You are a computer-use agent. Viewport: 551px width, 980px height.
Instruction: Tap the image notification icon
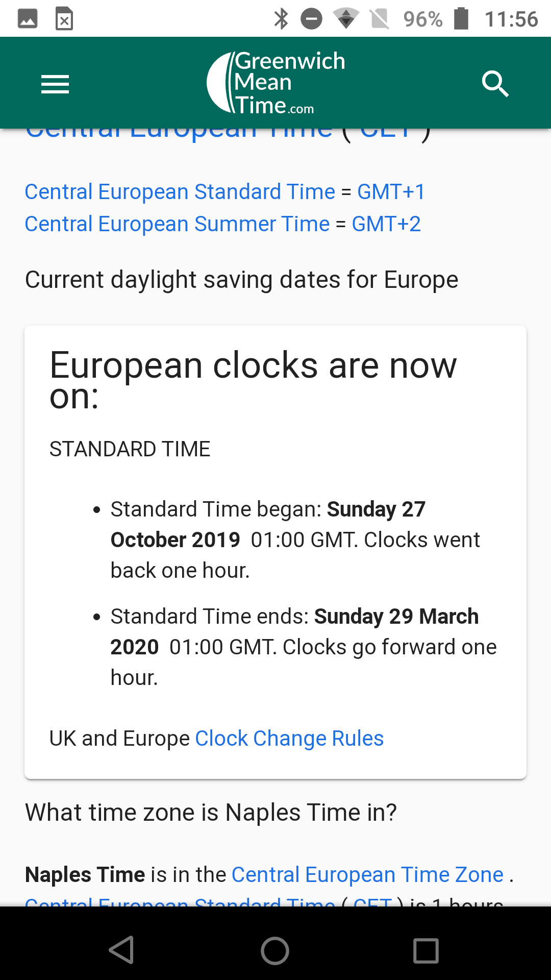[28, 19]
